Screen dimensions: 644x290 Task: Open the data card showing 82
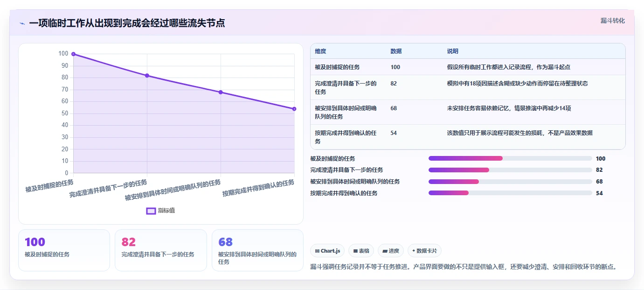click(161, 250)
